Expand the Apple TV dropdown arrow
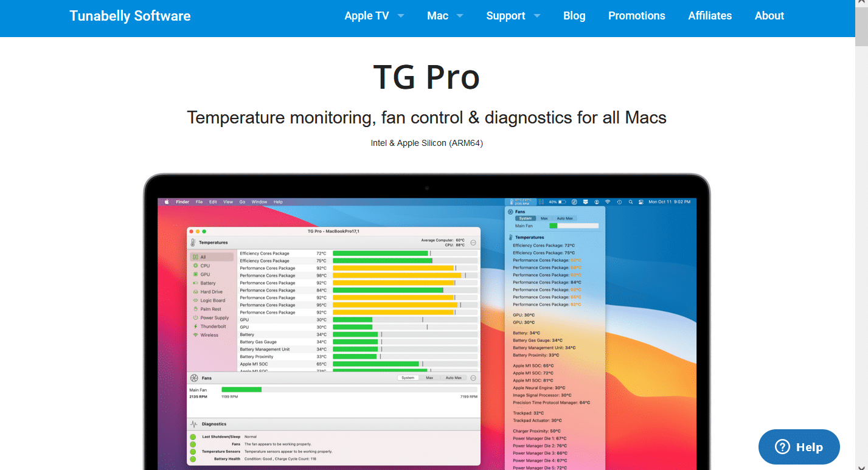This screenshot has height=470, width=868. (x=401, y=16)
